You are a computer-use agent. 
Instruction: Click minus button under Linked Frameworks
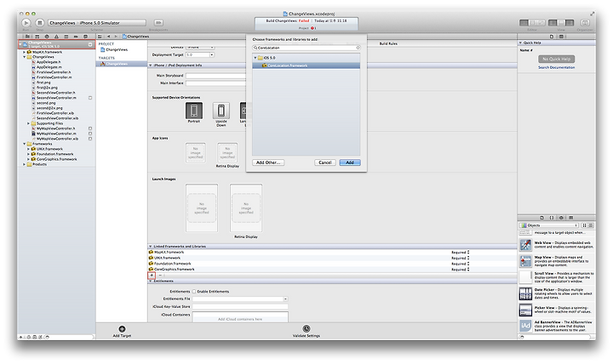pos(160,276)
